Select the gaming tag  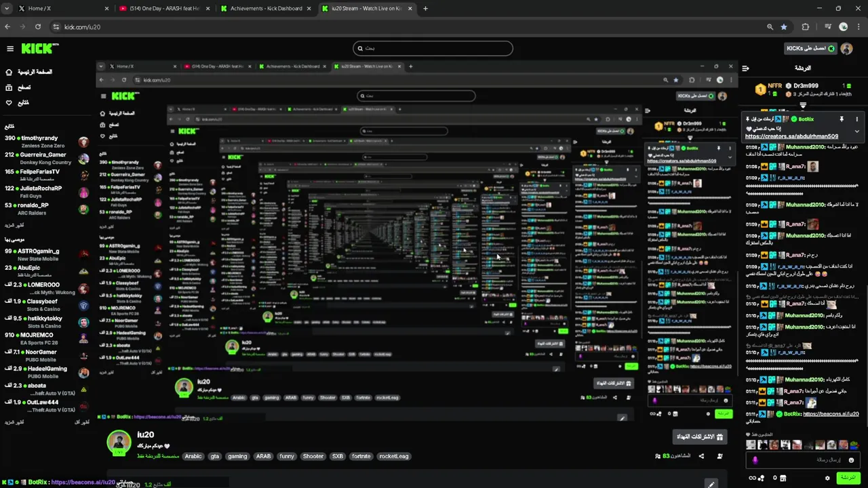click(237, 456)
